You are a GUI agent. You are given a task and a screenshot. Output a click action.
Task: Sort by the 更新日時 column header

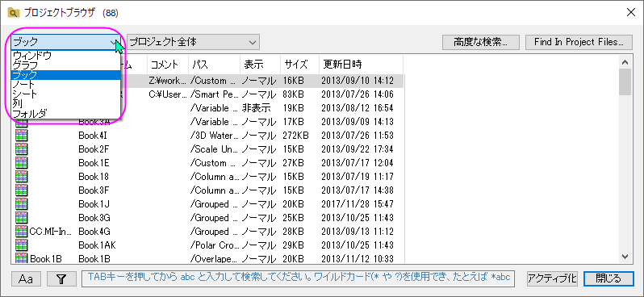tap(361, 64)
